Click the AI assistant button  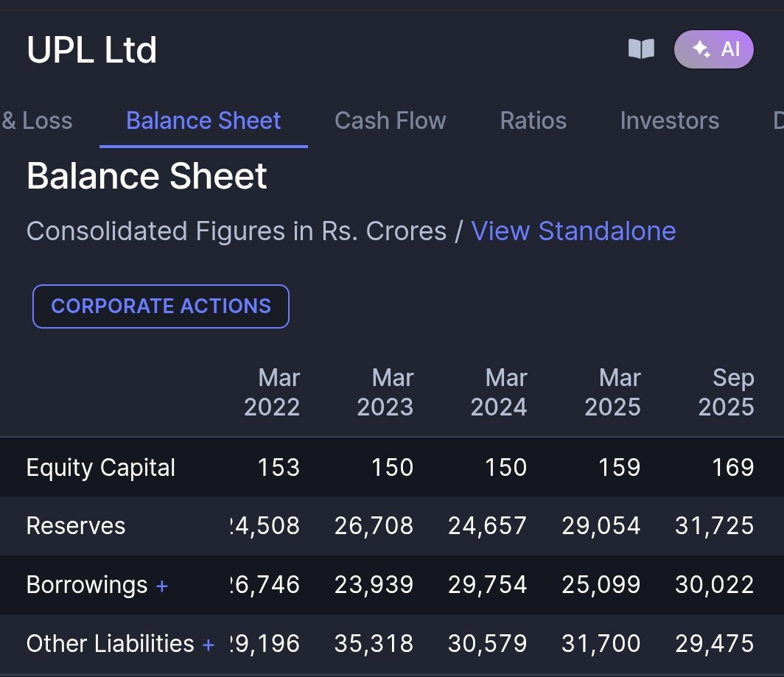(x=713, y=49)
